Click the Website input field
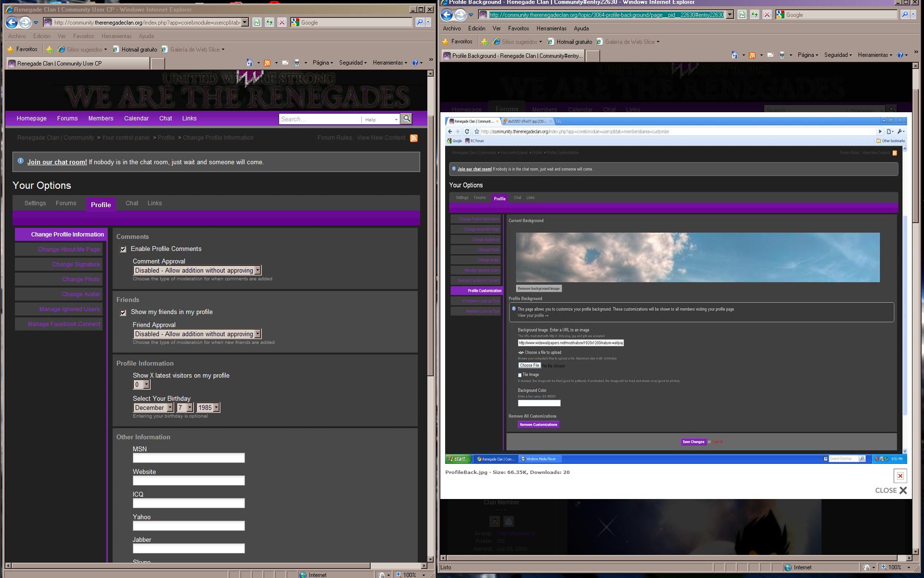 click(189, 481)
